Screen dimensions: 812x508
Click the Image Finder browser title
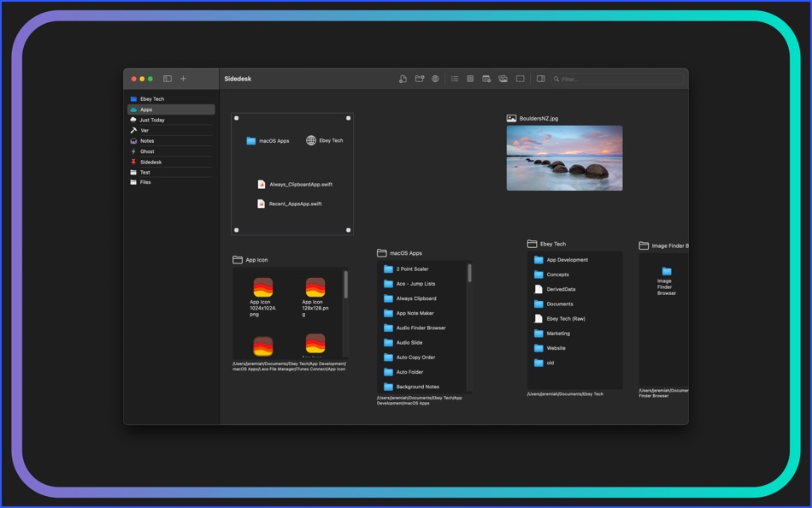coord(669,246)
